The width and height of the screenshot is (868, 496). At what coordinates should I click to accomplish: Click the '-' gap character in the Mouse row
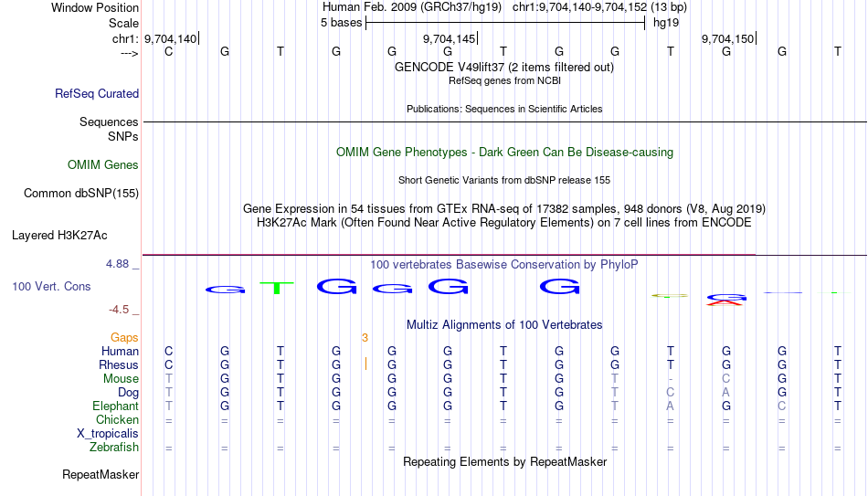(671, 379)
